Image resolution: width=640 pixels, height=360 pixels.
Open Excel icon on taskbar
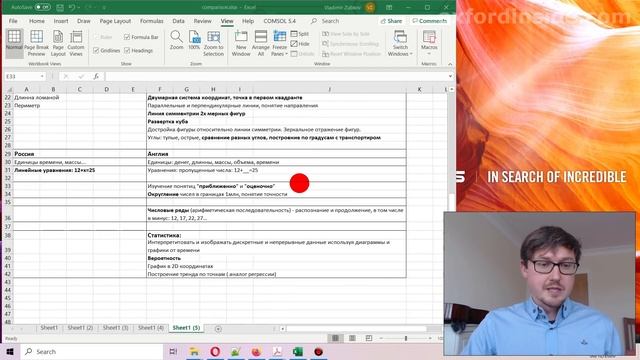(298, 351)
